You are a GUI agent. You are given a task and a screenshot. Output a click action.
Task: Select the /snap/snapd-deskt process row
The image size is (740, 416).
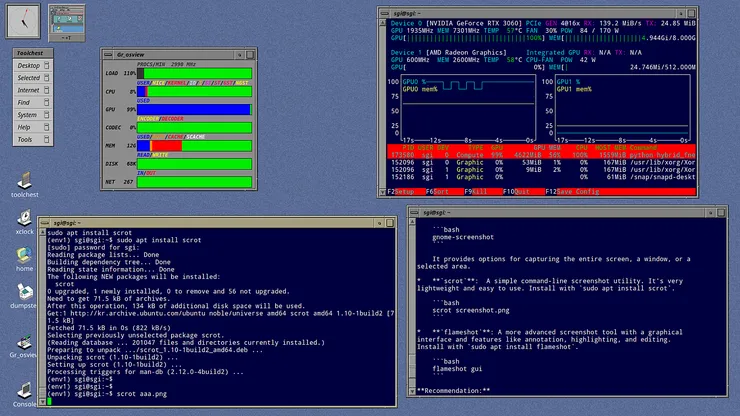pos(542,177)
